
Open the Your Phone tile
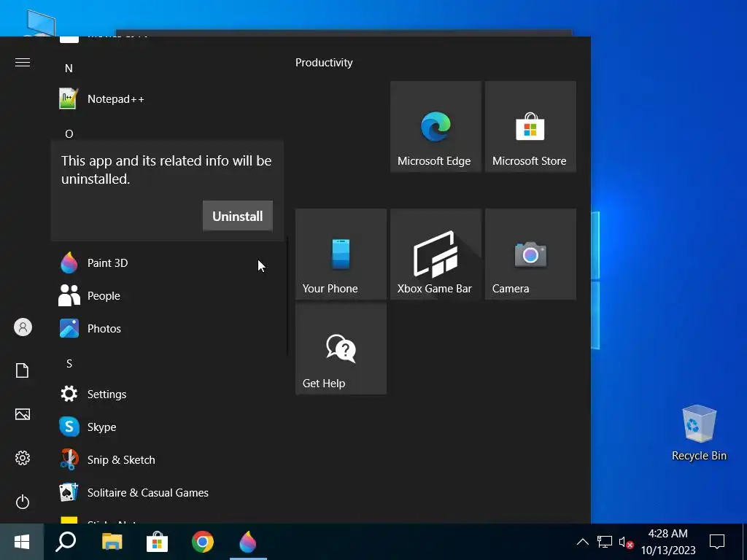tap(341, 254)
